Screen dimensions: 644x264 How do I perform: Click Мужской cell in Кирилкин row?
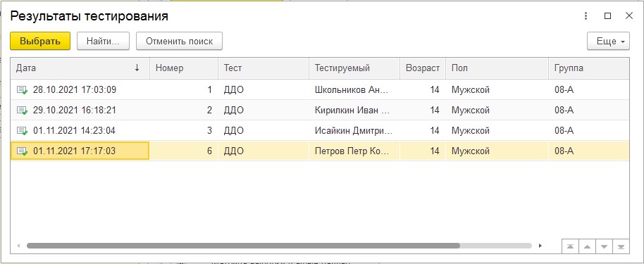click(497, 111)
